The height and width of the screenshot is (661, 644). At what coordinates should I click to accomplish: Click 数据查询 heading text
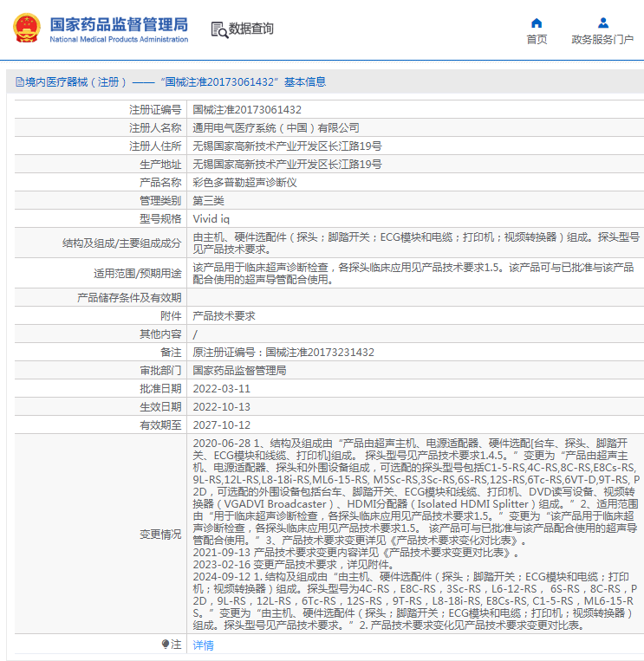pos(251,29)
